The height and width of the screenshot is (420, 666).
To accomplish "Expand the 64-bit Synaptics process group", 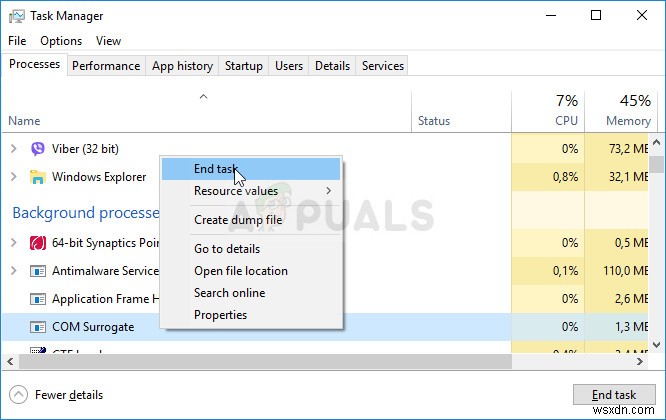I will 14,243.
